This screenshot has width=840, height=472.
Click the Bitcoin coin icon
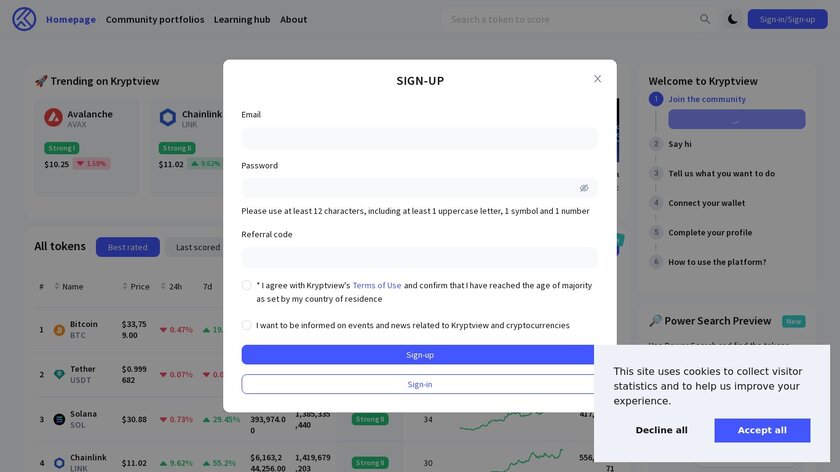[x=59, y=330]
